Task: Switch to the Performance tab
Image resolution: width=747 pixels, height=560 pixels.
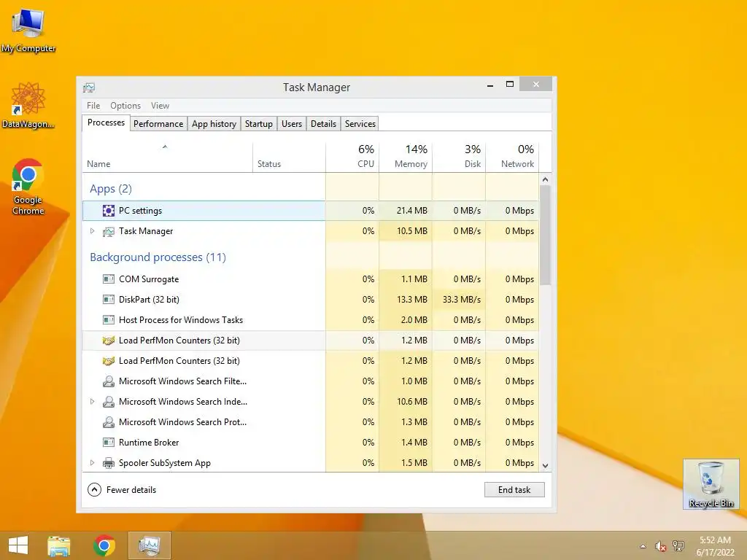Action: coord(158,124)
